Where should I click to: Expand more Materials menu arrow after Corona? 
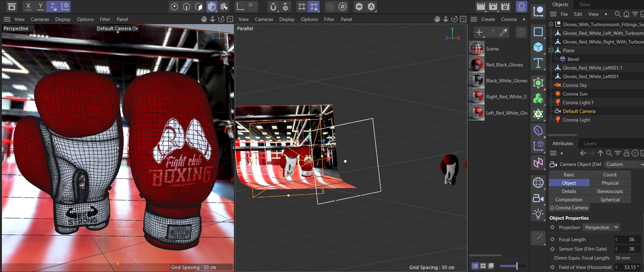(x=524, y=19)
